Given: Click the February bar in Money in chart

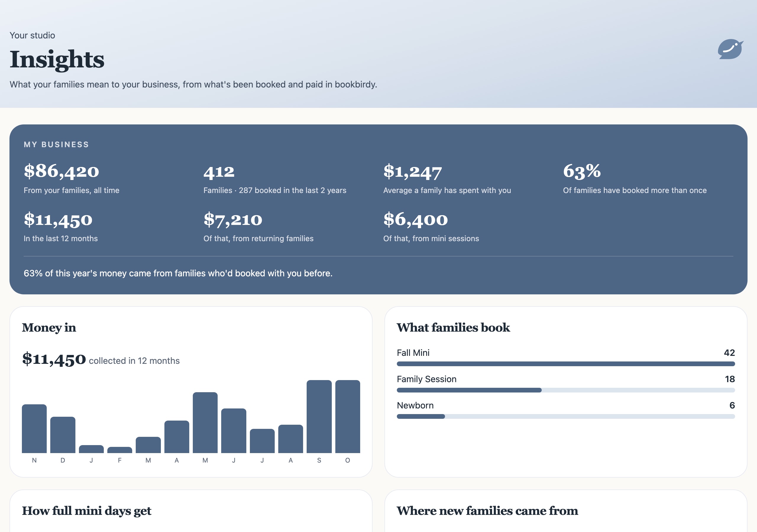Looking at the screenshot, I should pyautogui.click(x=120, y=450).
